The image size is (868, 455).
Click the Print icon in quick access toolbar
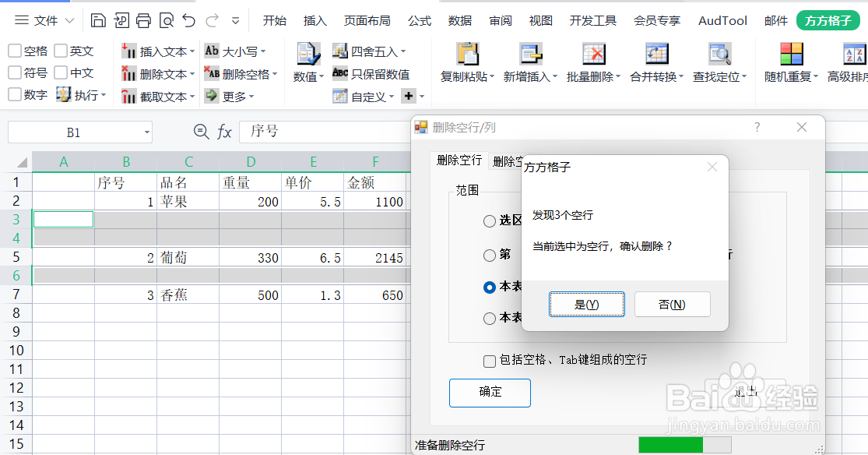pyautogui.click(x=143, y=20)
